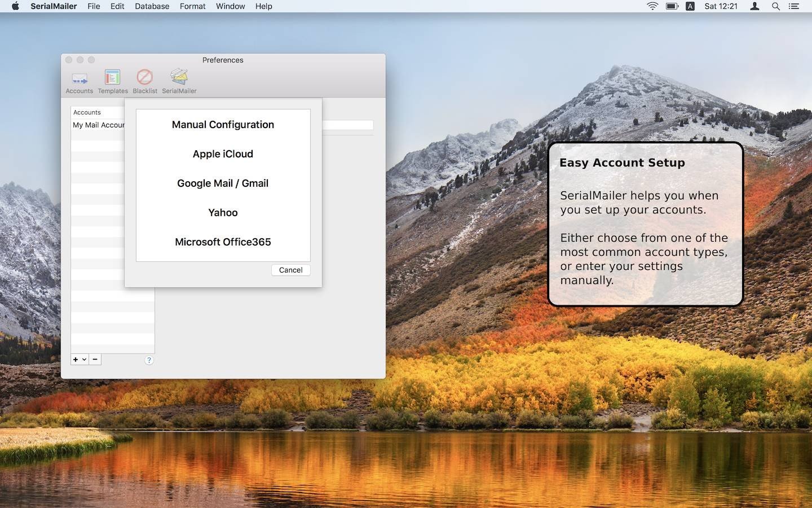Choose Manual Configuration option
Viewport: 812px width, 508px height.
223,125
